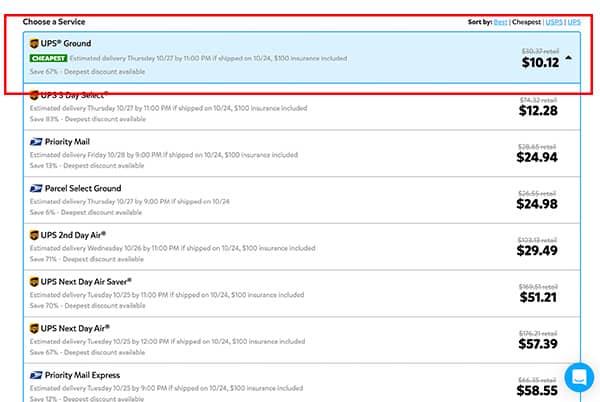Filter the service list to USPS

[x=554, y=22]
